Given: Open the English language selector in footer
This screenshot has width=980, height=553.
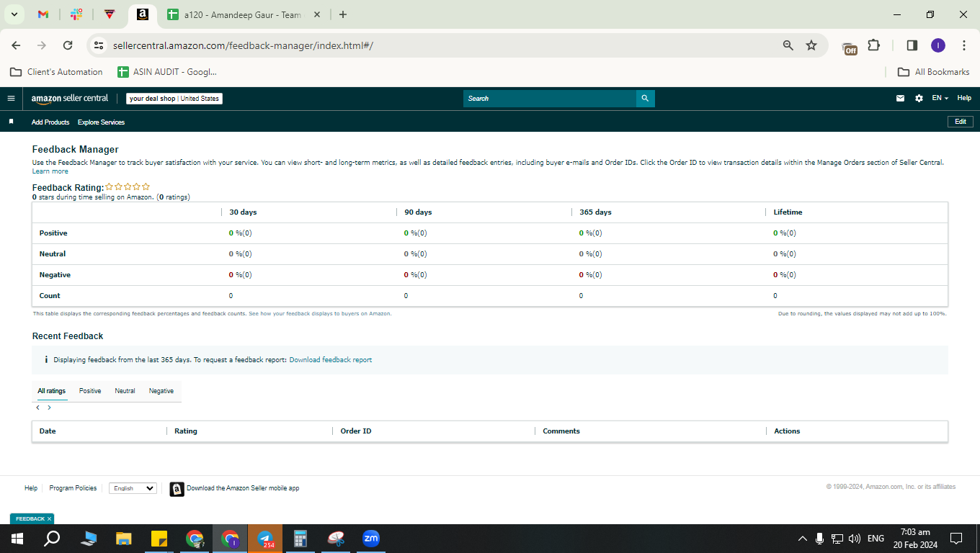Looking at the screenshot, I should (x=133, y=488).
